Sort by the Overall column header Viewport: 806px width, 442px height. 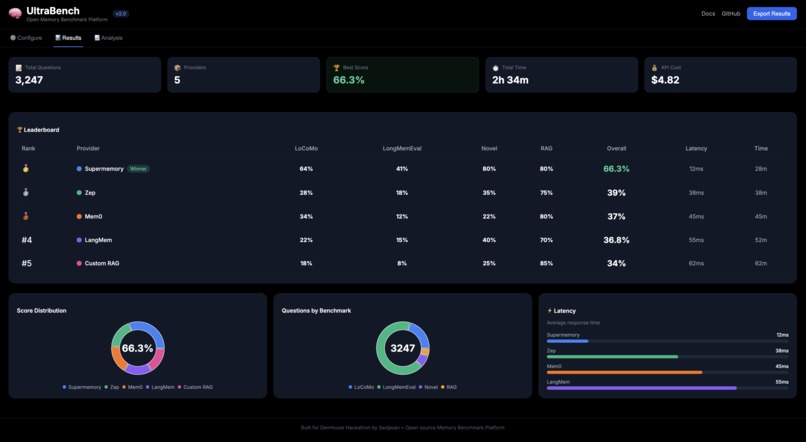pos(616,149)
